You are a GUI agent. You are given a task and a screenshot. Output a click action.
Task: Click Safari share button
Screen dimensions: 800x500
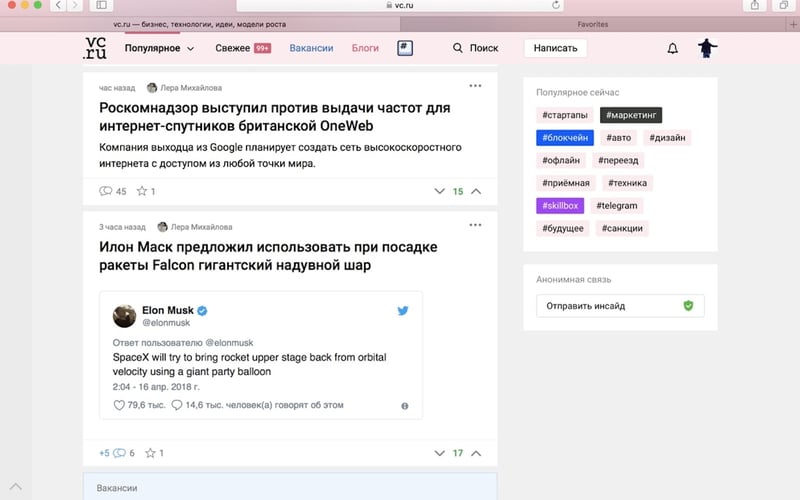click(755, 5)
